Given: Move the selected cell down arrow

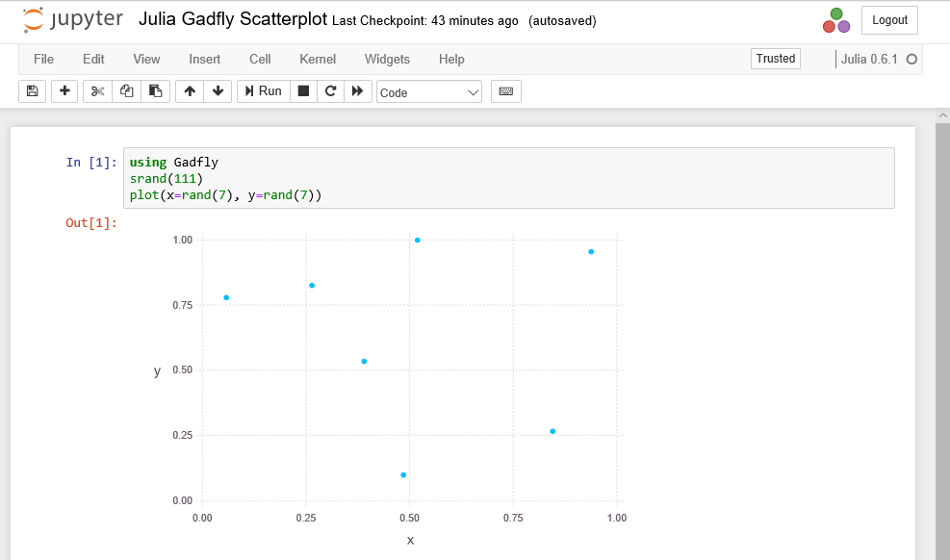Looking at the screenshot, I should (x=218, y=91).
